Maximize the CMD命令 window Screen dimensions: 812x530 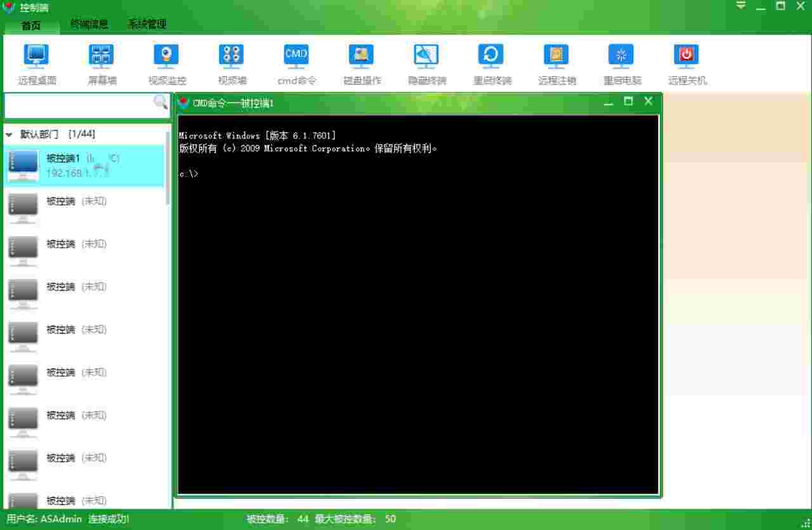[628, 101]
